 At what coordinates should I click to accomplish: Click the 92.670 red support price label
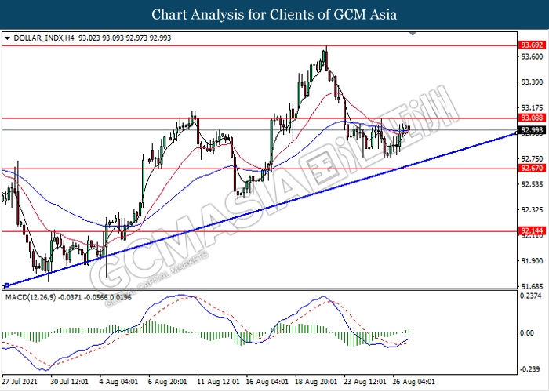[x=532, y=169]
